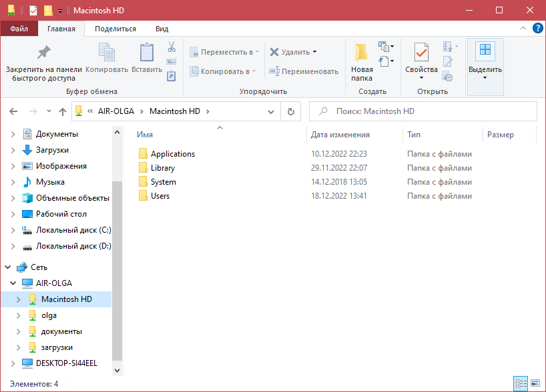The image size is (546, 392).
Task: Expand the olga folder in the tree
Action: click(18, 315)
